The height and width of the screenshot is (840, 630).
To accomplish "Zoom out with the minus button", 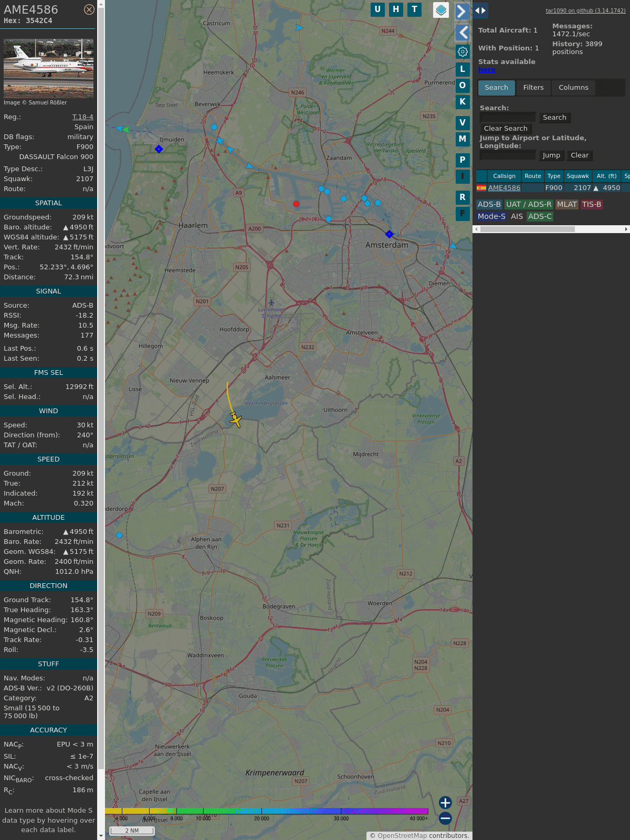I will (445, 818).
